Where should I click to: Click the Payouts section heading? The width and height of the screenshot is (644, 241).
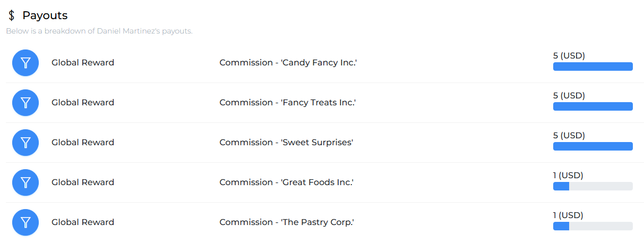(45, 15)
